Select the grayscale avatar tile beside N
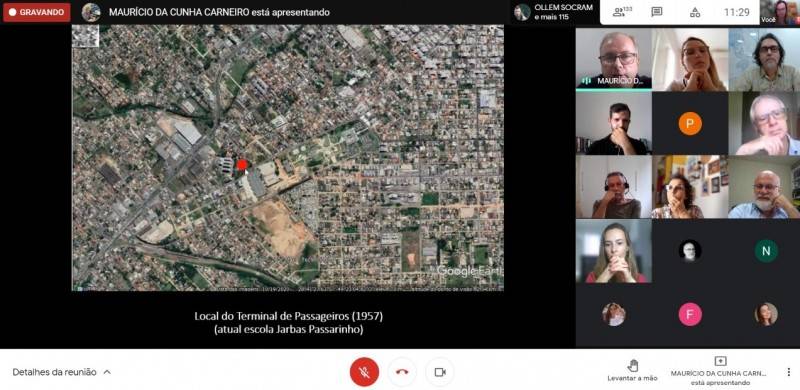The image size is (800, 390). click(x=690, y=251)
